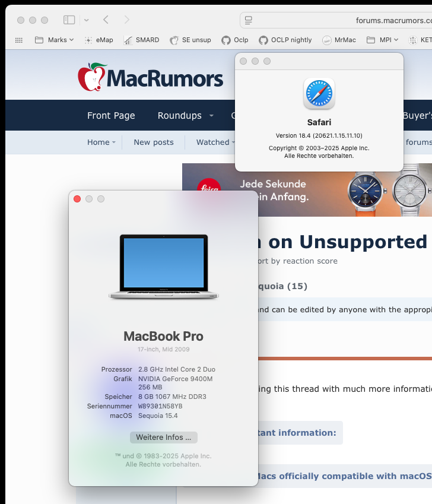Minimize the About Safari window
This screenshot has width=432, height=504.
pyautogui.click(x=255, y=61)
